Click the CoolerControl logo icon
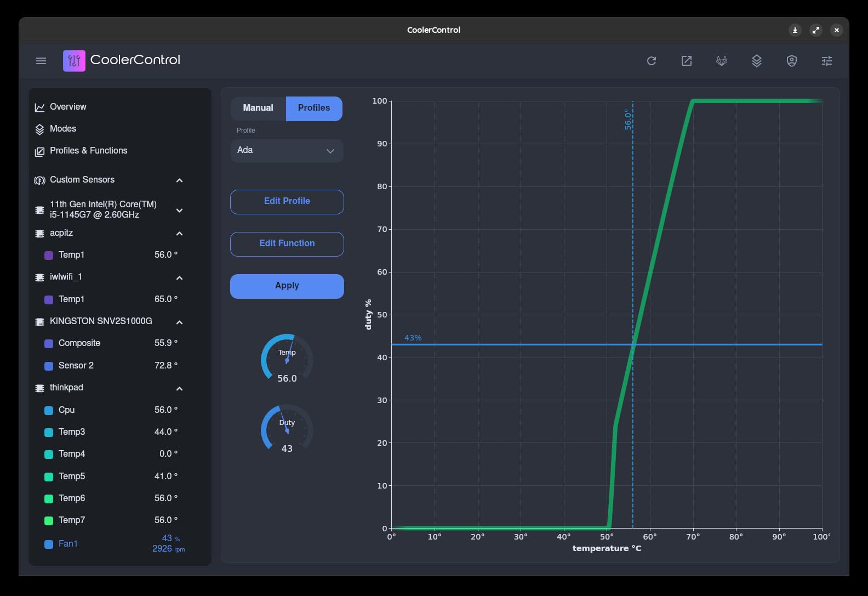Screen dimensions: 868x596 [74, 61]
